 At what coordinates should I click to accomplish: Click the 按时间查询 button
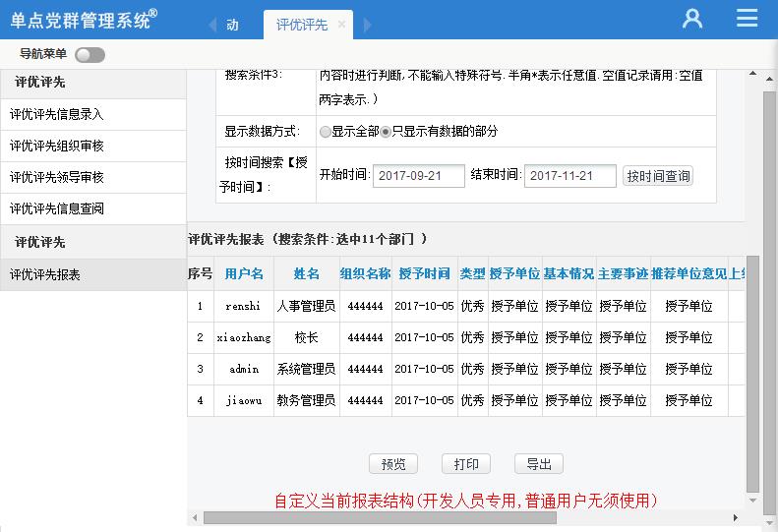658,176
